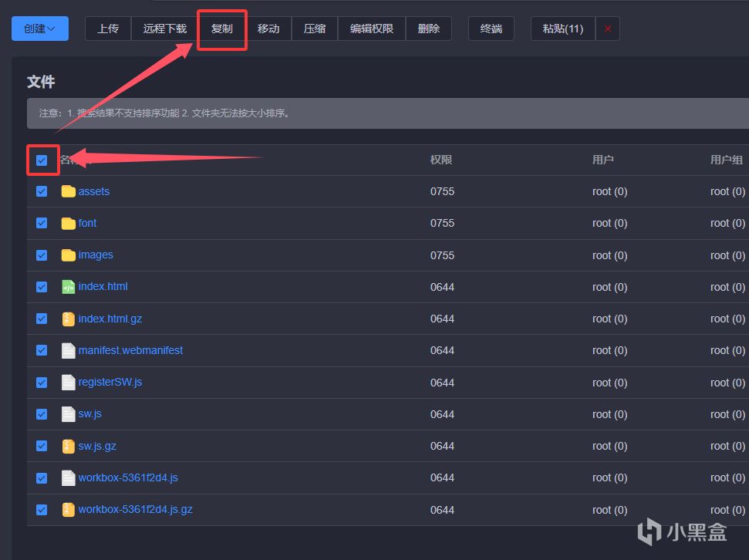The height and width of the screenshot is (560, 749).
Task: Click the assets folder icon
Action: click(69, 191)
